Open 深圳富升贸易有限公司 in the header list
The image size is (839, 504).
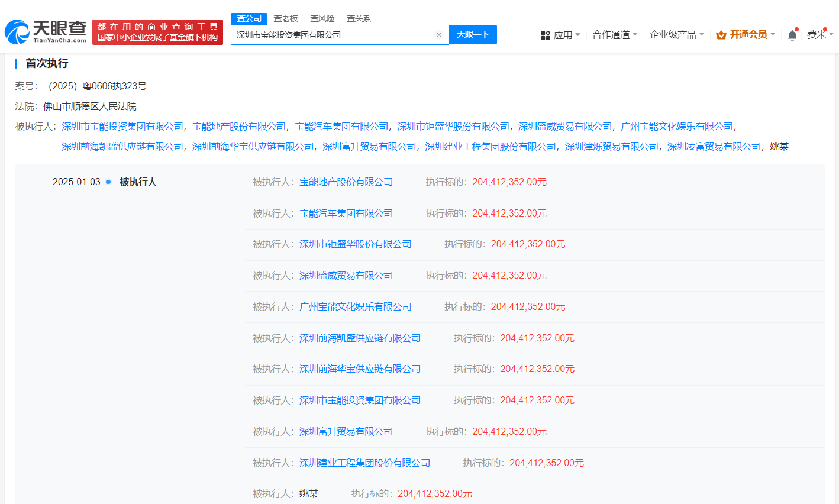coord(369,146)
